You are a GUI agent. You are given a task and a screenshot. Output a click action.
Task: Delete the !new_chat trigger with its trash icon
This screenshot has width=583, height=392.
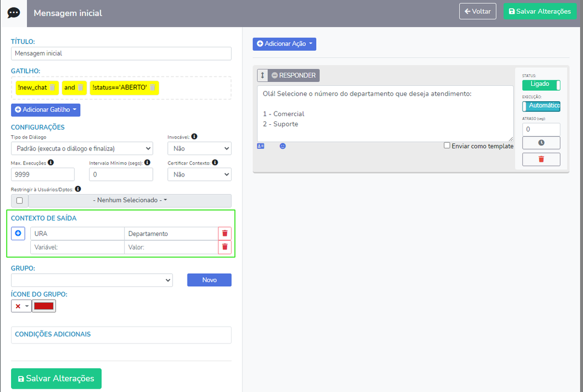52,87
